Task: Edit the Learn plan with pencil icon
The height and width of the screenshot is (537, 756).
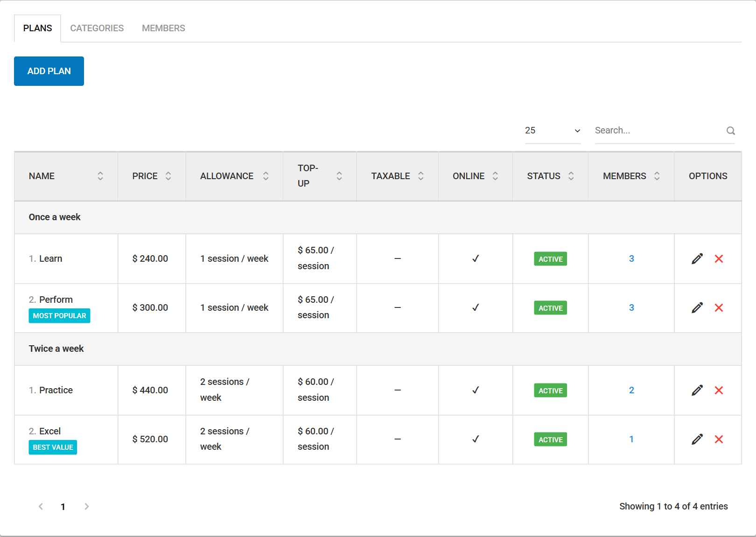Action: [697, 258]
